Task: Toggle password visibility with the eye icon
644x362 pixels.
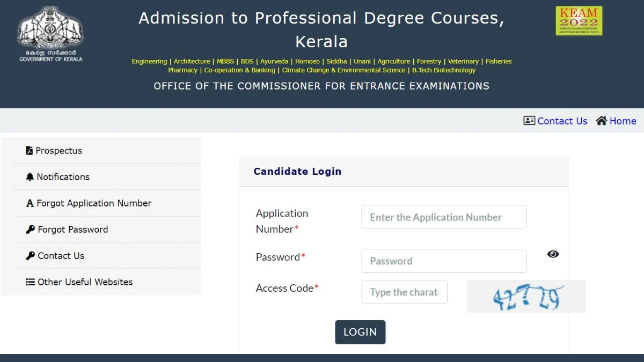Action: coord(553,254)
